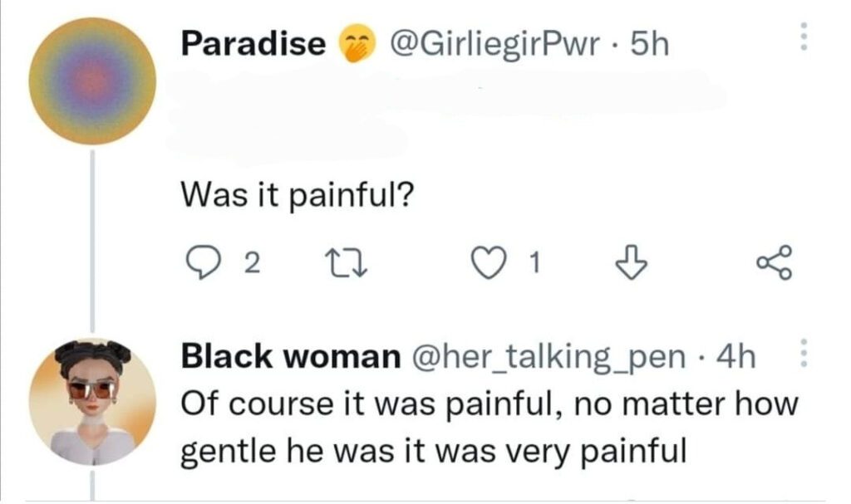
Task: Visit the @her_talking_pen handle
Action: click(548, 356)
